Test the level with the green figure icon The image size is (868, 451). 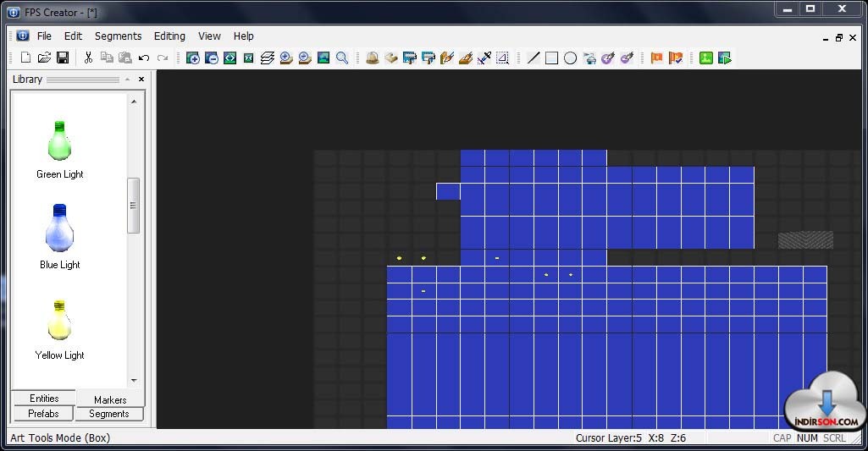[x=705, y=58]
